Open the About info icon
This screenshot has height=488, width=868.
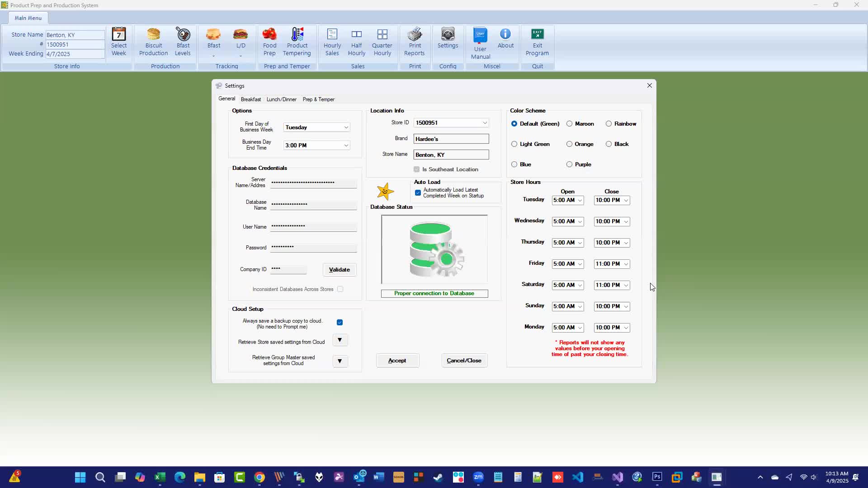pos(505,34)
